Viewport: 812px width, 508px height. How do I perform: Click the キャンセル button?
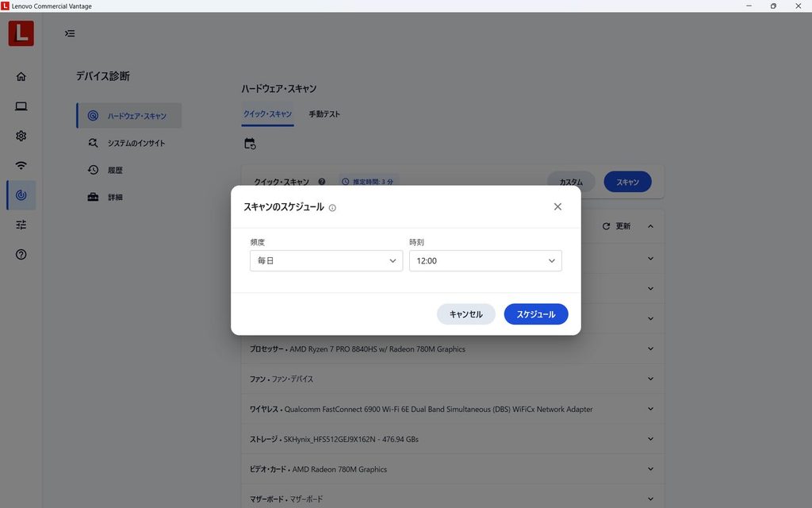click(466, 314)
